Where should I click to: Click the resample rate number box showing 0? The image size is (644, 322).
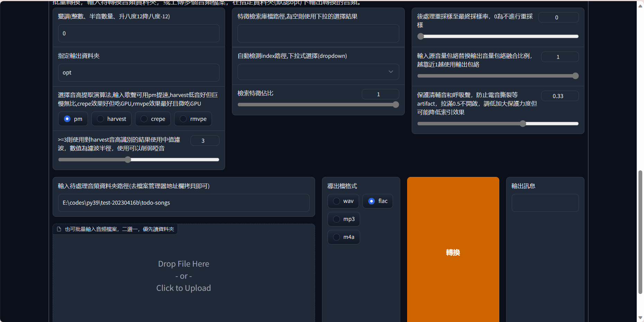(558, 17)
